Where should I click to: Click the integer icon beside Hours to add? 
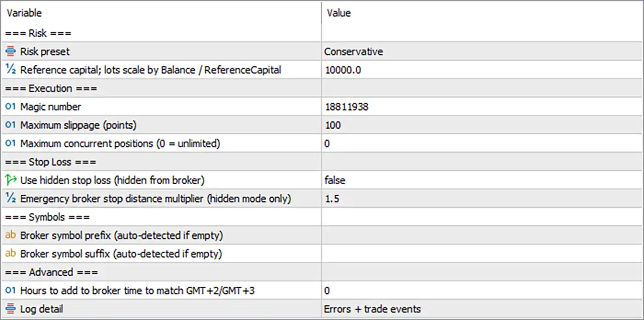coord(11,290)
